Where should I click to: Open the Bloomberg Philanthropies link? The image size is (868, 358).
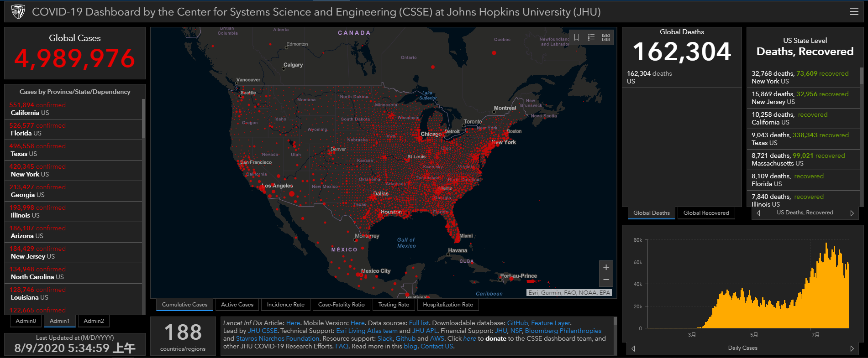pyautogui.click(x=563, y=331)
